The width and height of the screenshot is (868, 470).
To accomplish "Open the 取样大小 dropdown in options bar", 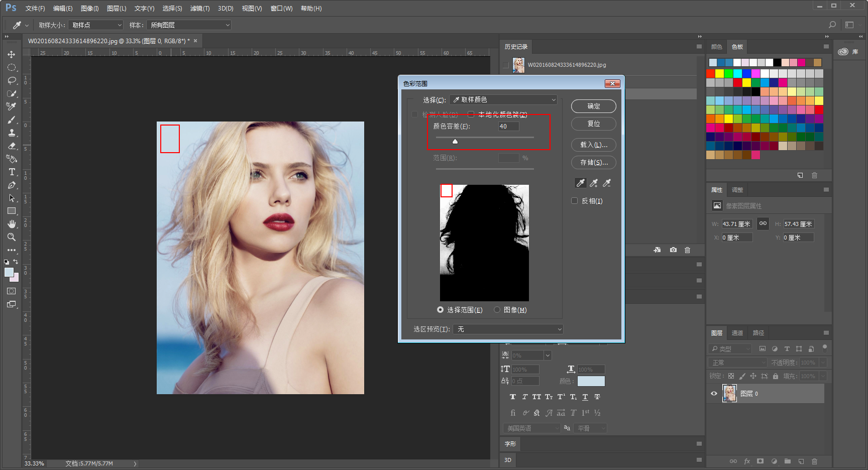I will [96, 25].
